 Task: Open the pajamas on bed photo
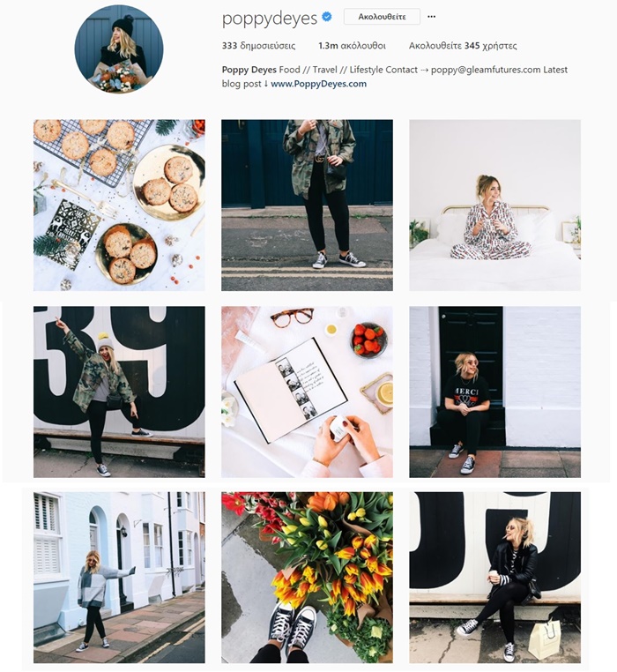494,205
